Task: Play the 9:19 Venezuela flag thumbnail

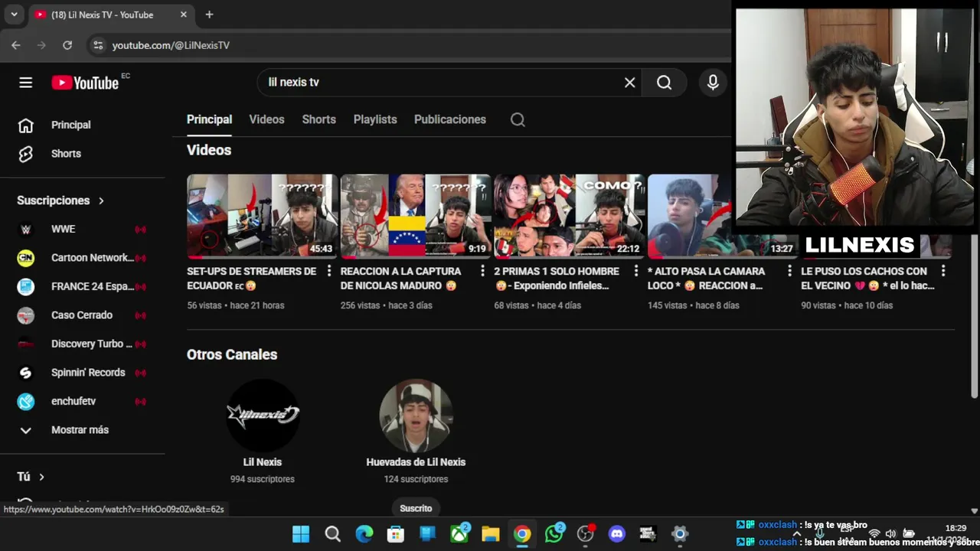Action: [416, 217]
